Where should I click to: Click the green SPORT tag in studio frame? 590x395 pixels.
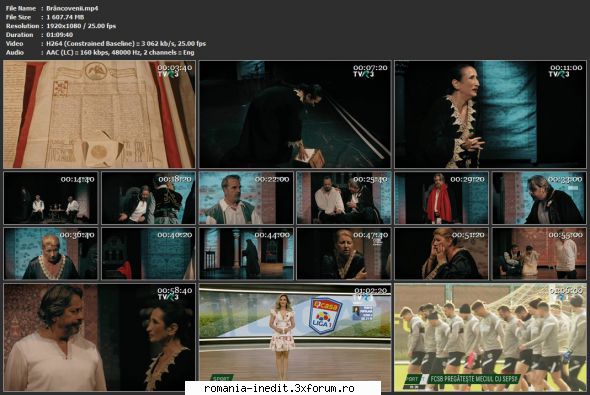[221, 378]
